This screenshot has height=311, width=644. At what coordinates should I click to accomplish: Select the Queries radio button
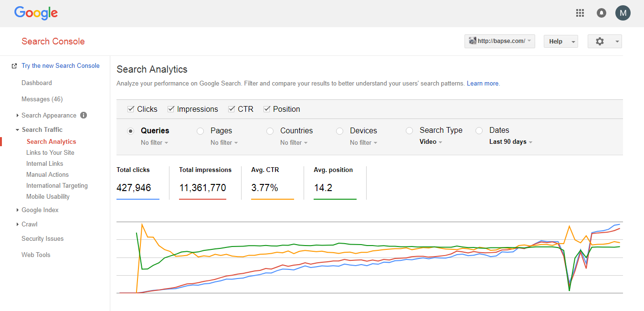click(131, 131)
